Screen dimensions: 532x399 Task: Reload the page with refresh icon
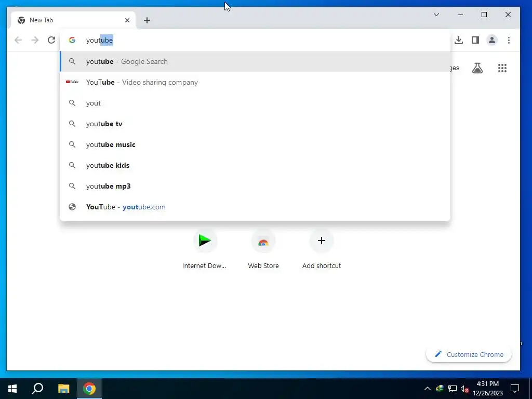51,40
